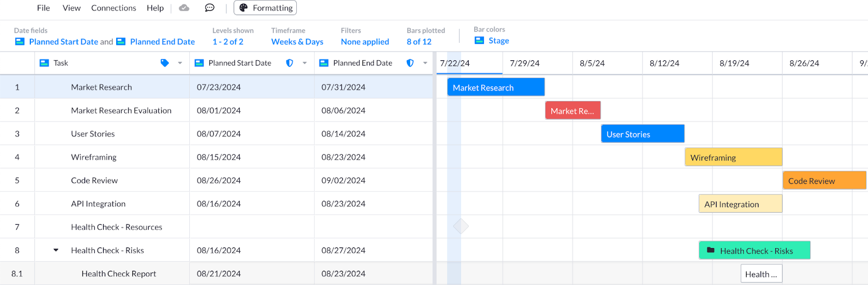This screenshot has width=868, height=285.
Task: Click the 08/01/2024 start date cell
Action: (x=252, y=110)
